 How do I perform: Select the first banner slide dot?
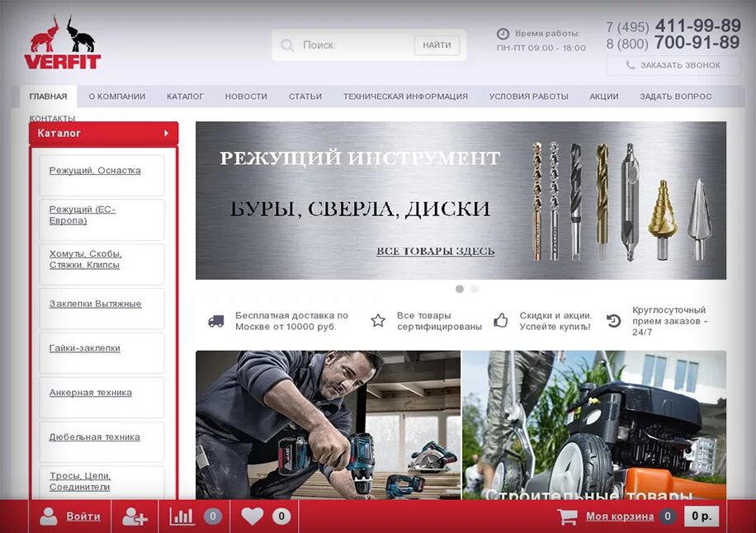tap(460, 289)
